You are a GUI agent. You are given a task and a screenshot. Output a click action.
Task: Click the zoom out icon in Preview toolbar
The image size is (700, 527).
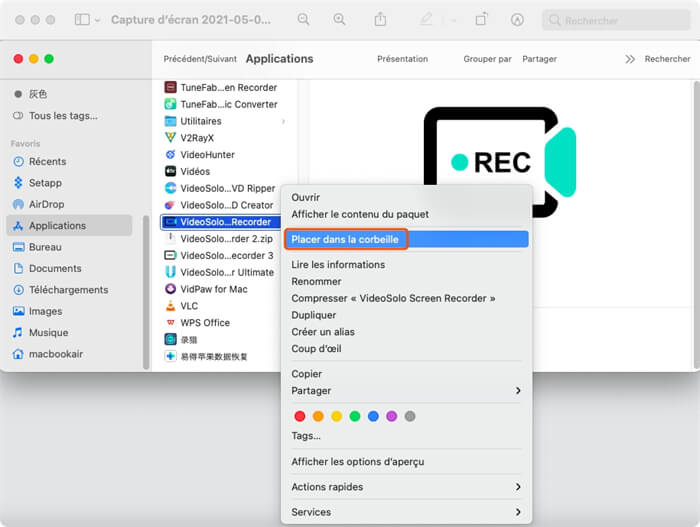(x=303, y=19)
